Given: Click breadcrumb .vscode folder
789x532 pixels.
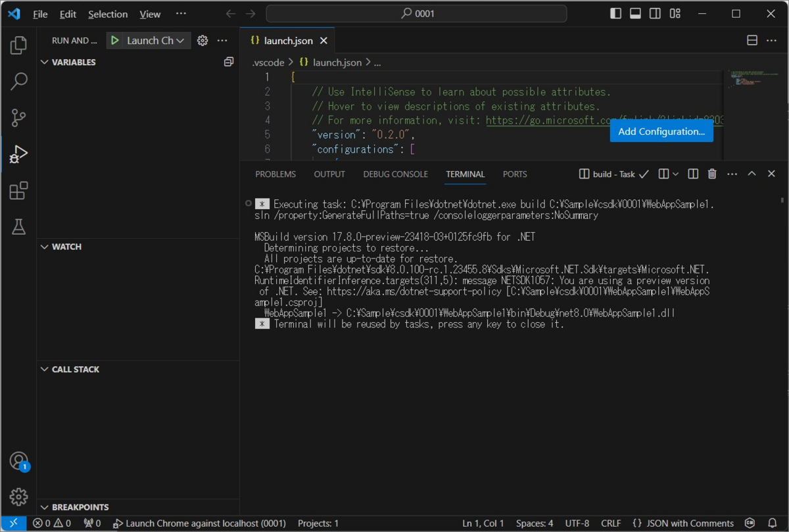Looking at the screenshot, I should coord(268,62).
